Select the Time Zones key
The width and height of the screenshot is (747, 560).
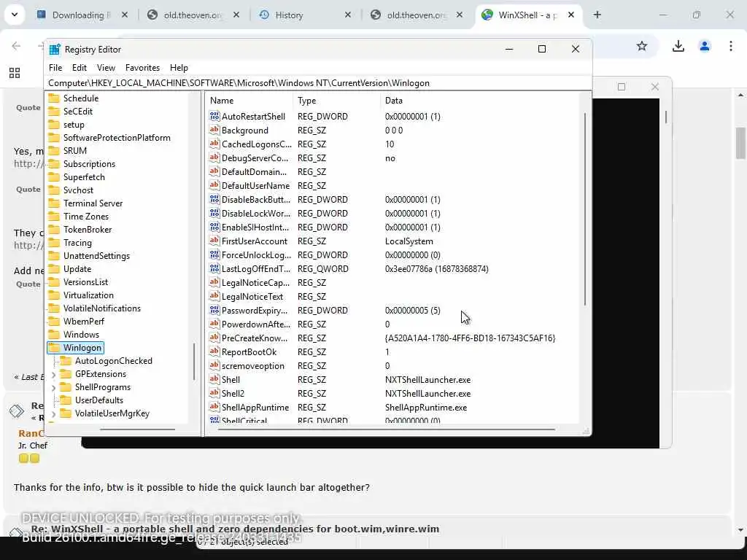[x=86, y=216]
